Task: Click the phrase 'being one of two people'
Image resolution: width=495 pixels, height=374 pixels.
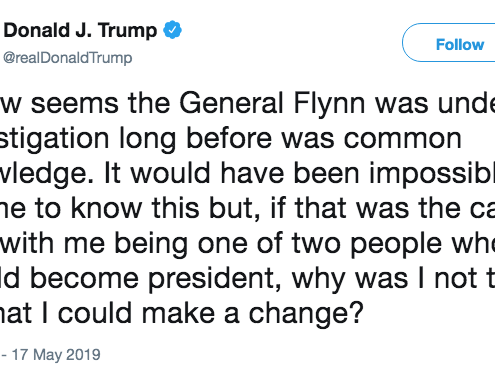Action: (x=278, y=243)
